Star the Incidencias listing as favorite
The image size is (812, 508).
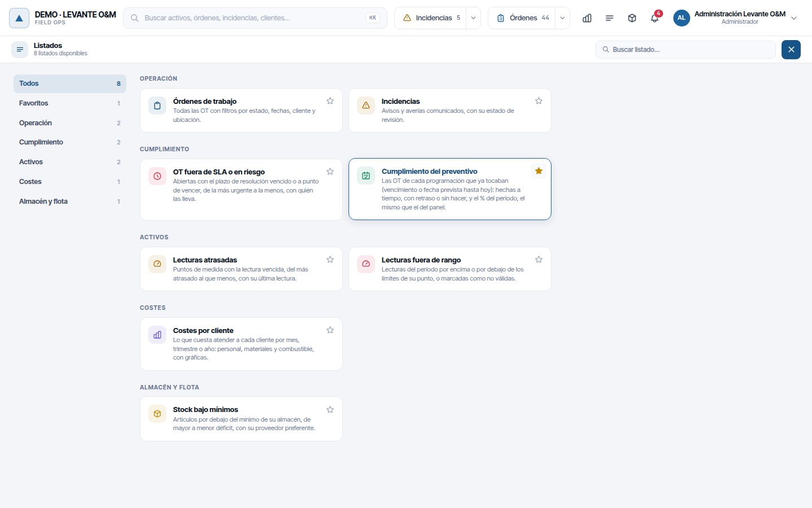click(x=539, y=101)
